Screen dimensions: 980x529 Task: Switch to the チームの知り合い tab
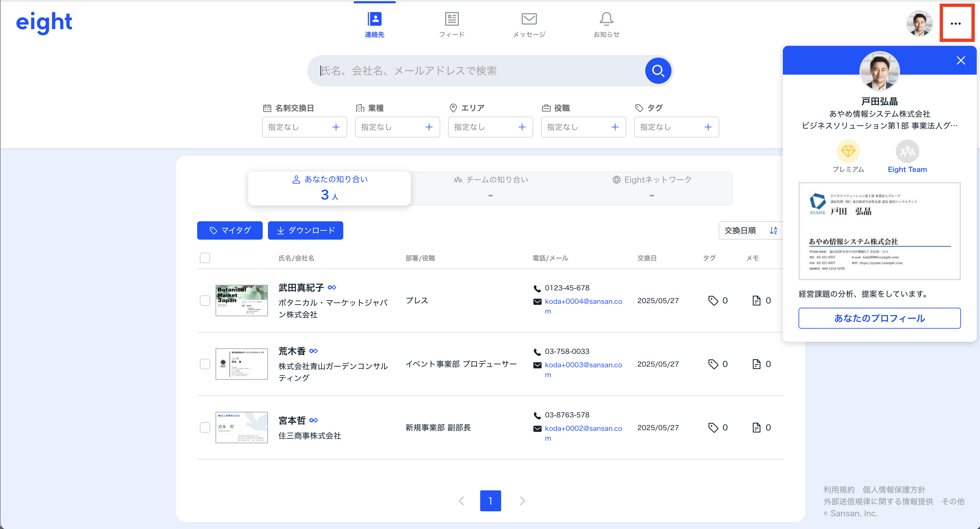[x=491, y=188]
